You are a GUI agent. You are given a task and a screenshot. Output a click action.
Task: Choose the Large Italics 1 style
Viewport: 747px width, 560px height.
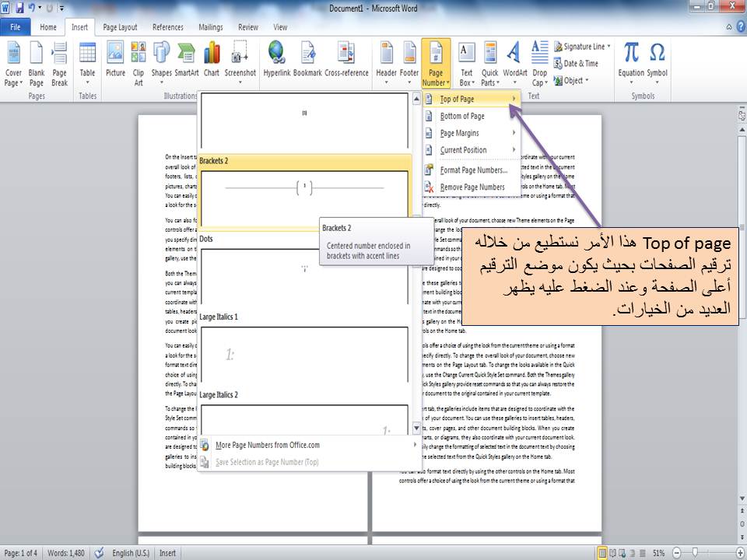coord(304,349)
